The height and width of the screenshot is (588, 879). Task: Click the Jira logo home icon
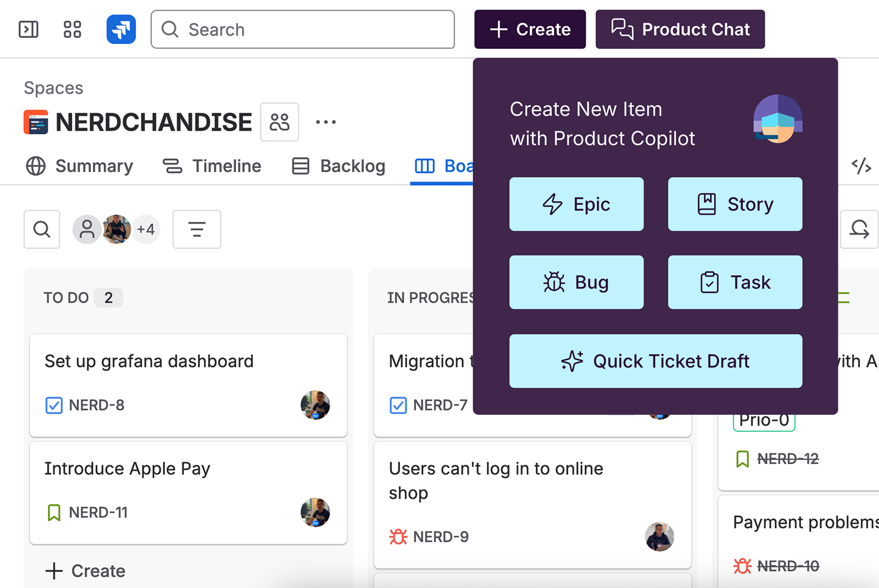(121, 29)
